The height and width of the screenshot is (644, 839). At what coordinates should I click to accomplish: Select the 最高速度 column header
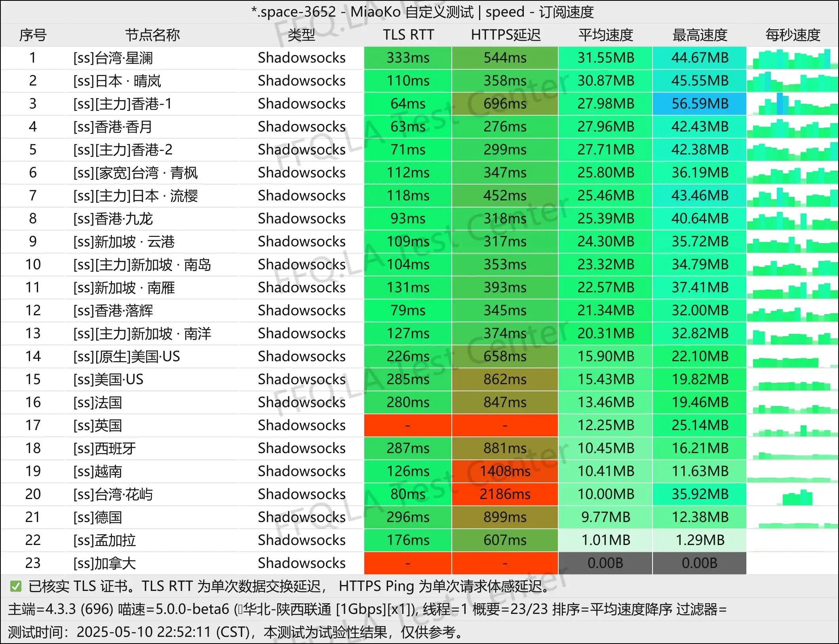click(700, 35)
